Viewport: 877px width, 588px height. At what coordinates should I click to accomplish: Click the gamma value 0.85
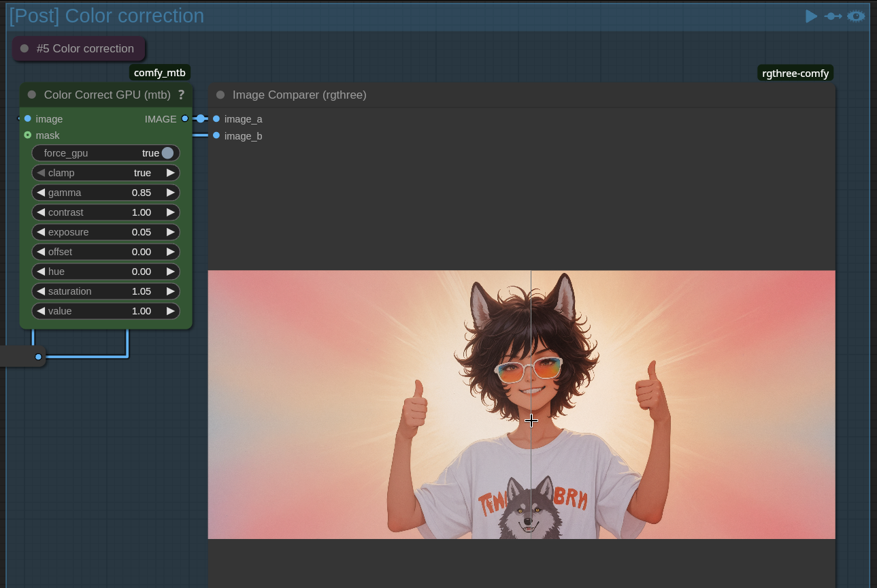(142, 193)
